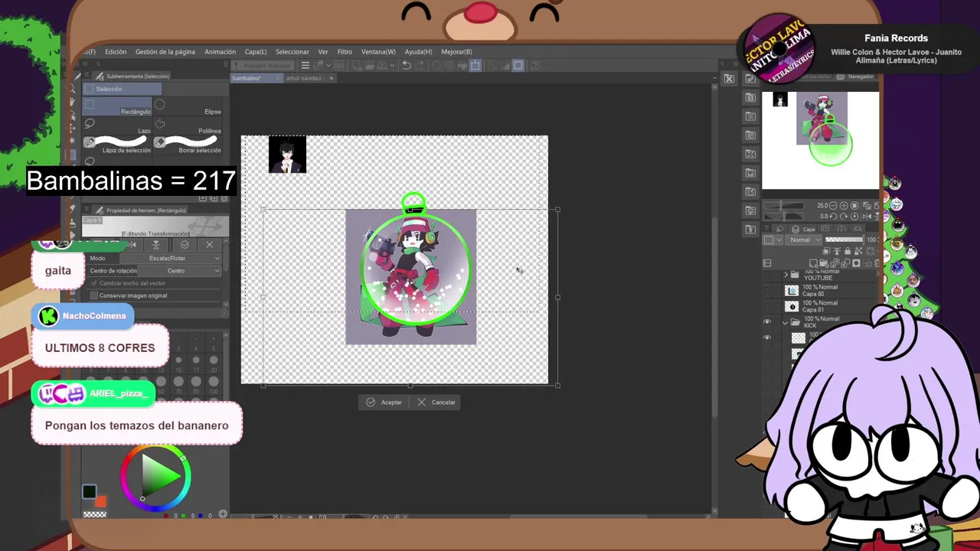The width and height of the screenshot is (980, 551).
Task: Adjust the layer opacity slider
Action: point(844,240)
